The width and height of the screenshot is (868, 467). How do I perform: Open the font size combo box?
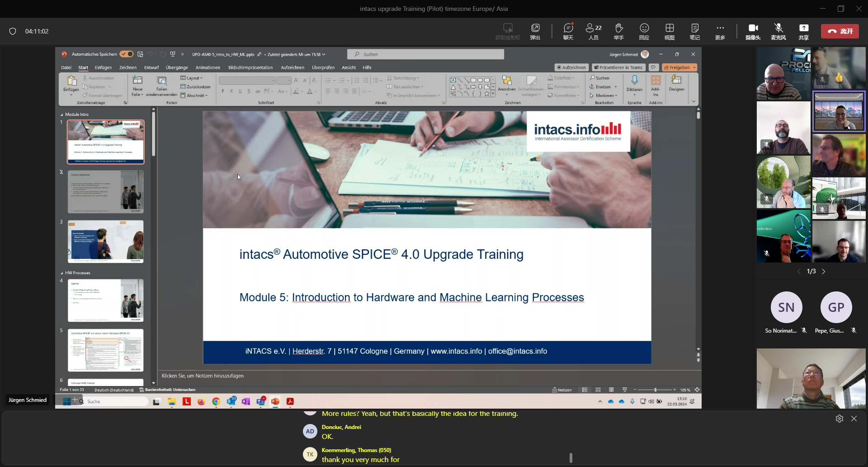284,81
